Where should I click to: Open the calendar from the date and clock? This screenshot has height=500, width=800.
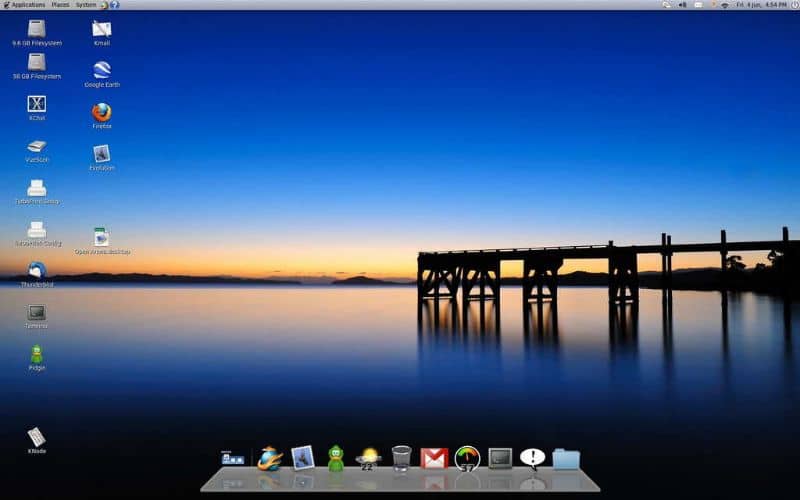(x=761, y=5)
